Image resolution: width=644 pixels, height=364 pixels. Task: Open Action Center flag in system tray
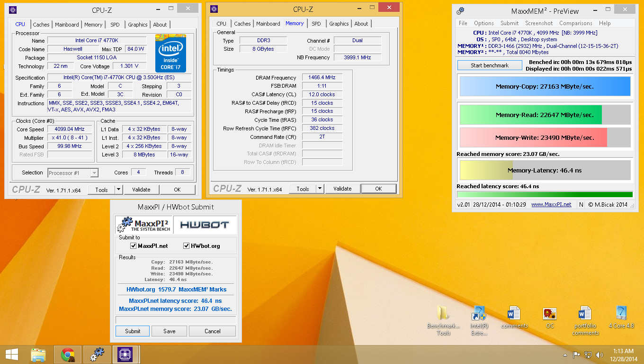pos(577,355)
